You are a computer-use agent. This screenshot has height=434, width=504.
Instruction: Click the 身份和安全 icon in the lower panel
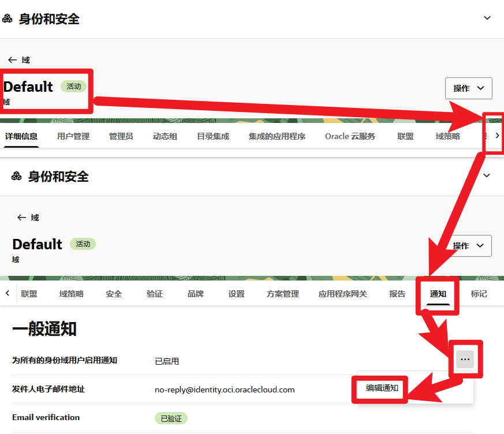tap(16, 176)
